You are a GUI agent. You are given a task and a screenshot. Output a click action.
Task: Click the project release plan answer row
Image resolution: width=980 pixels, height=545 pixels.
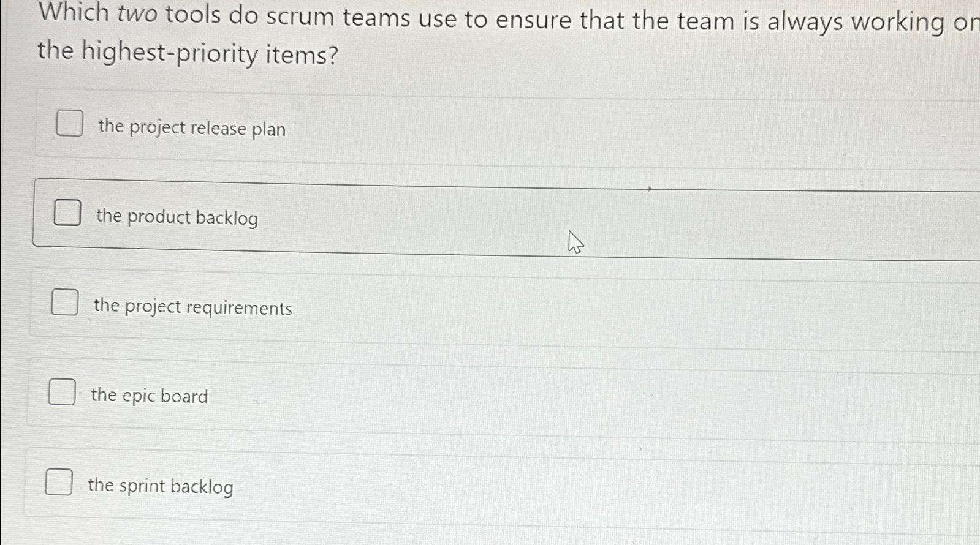[x=429, y=126]
